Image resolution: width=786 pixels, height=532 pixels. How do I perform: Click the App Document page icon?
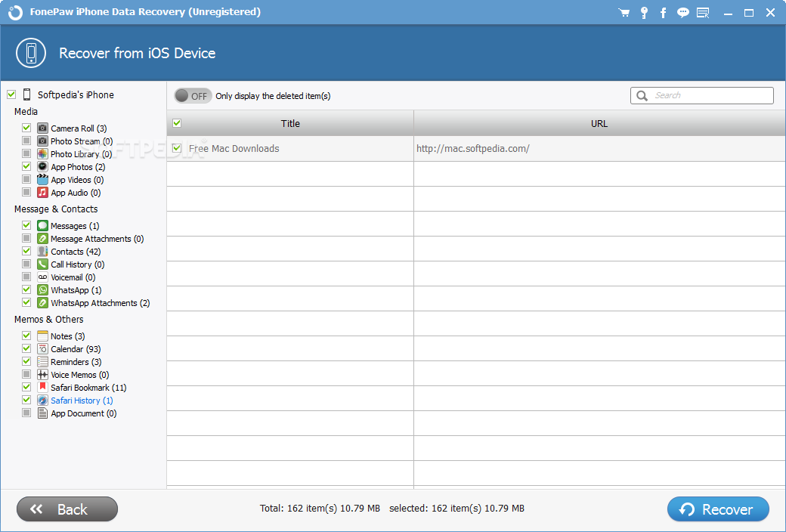pos(42,413)
